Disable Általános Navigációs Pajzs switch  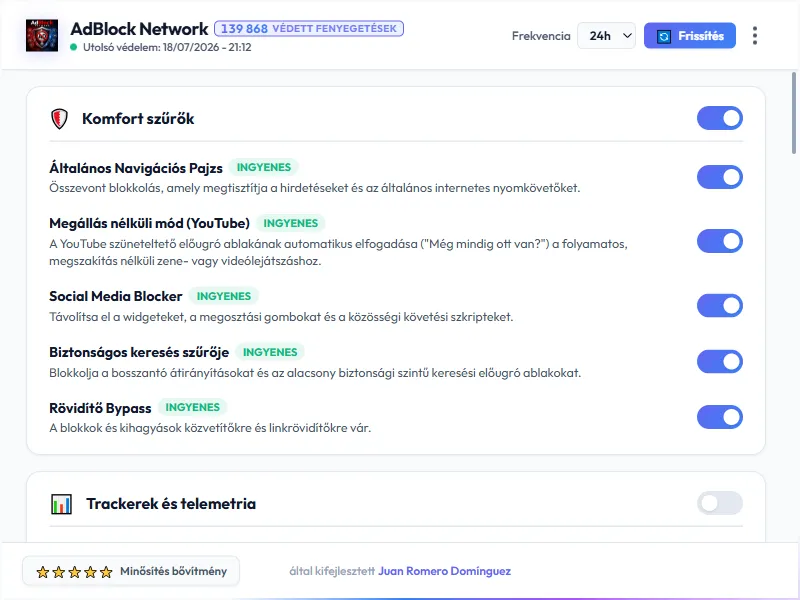[x=719, y=177]
